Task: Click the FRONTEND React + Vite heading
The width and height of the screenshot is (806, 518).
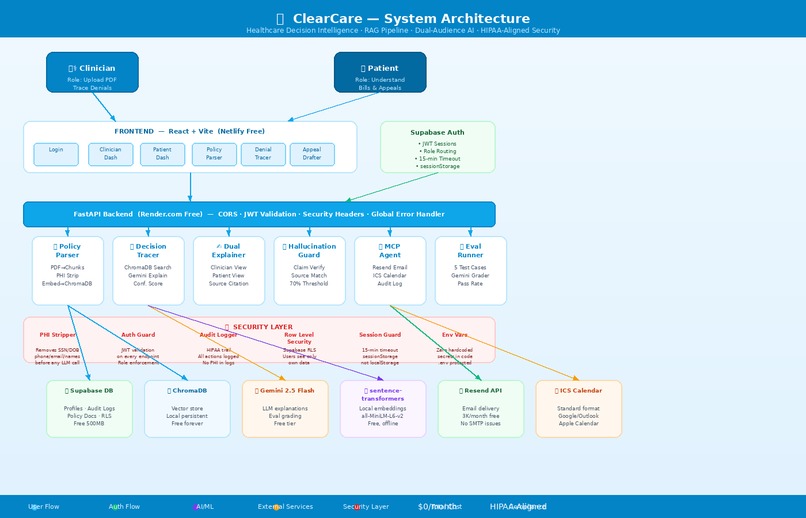Action: point(190,132)
